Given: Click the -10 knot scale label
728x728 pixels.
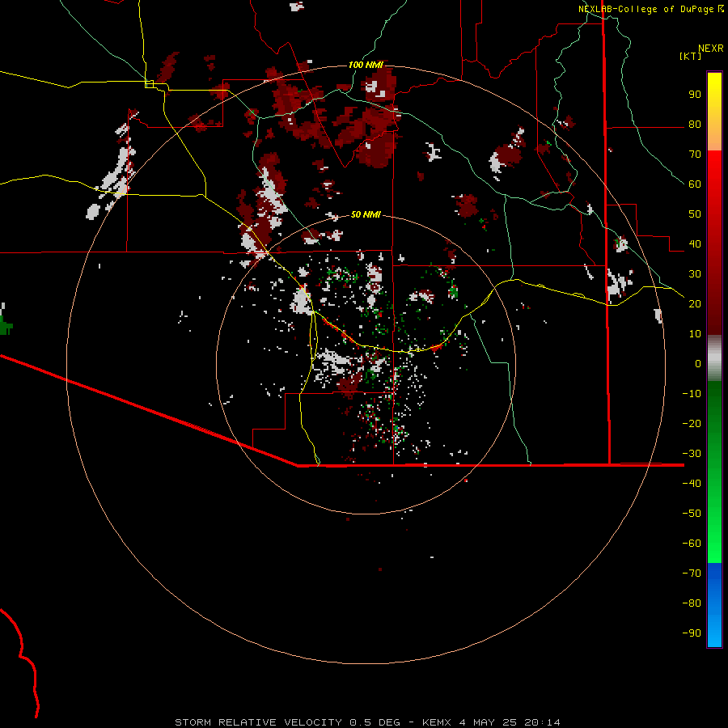Looking at the screenshot, I should [x=692, y=394].
